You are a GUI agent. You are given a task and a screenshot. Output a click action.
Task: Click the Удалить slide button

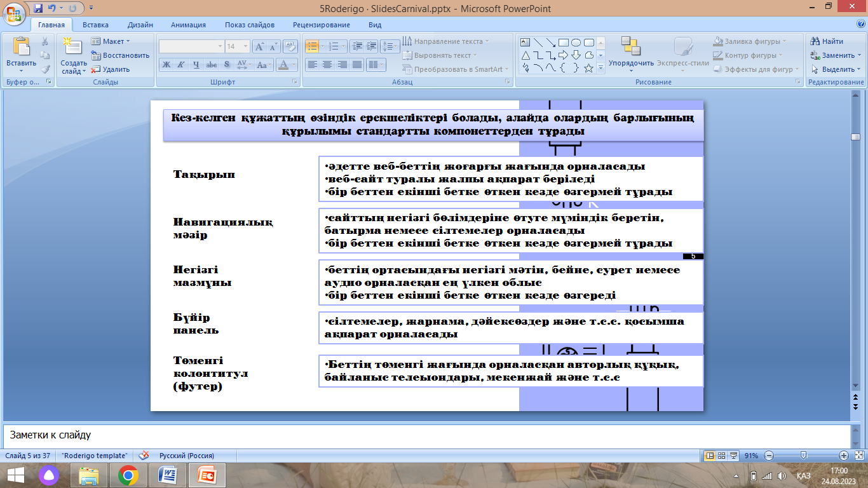111,69
